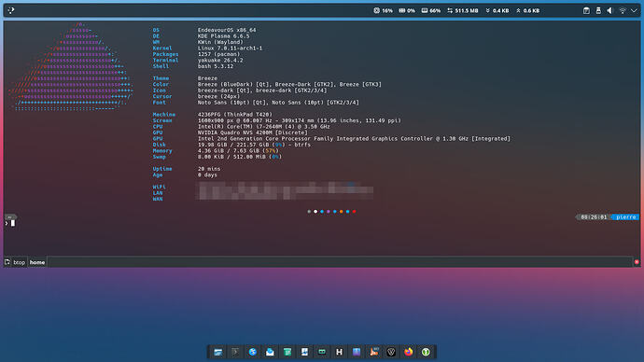Select the home tab
This screenshot has width=644, height=362.
(x=37, y=262)
